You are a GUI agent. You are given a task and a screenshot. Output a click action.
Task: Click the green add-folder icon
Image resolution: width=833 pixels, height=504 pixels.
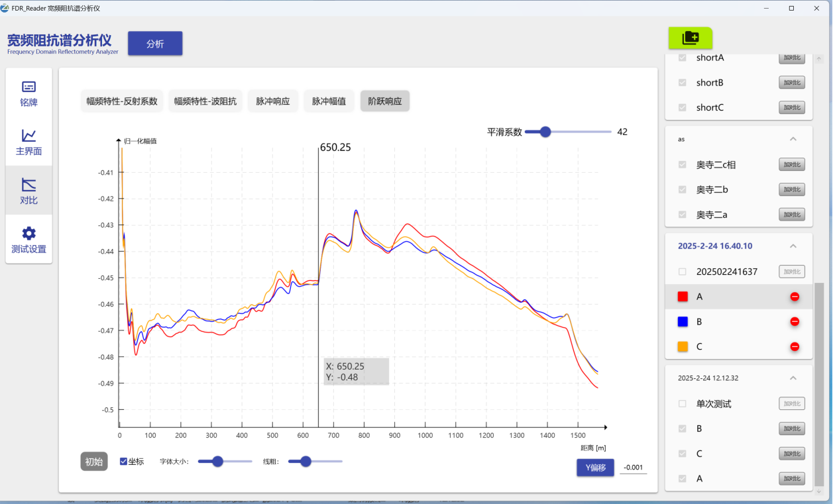coord(691,38)
